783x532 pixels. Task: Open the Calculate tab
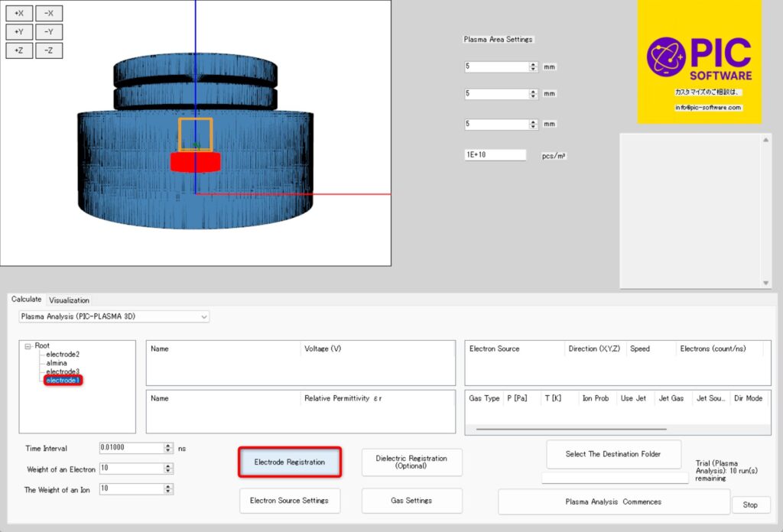click(26, 300)
